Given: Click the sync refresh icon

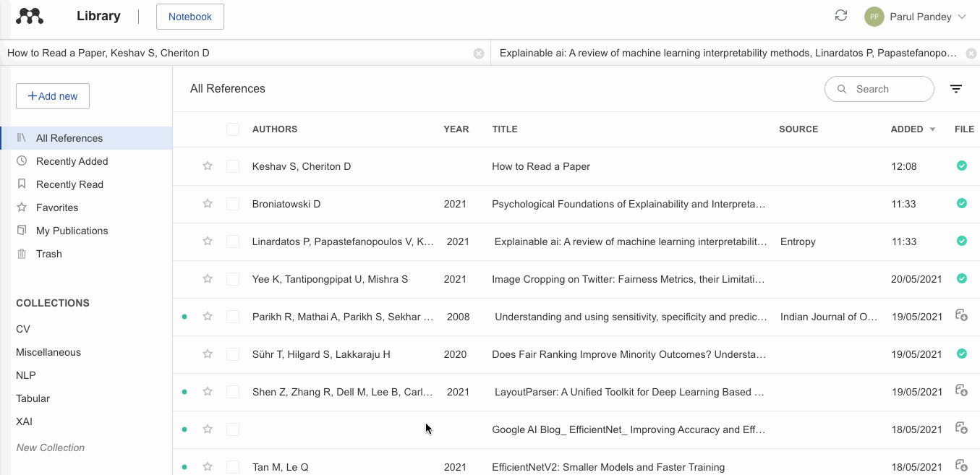Looking at the screenshot, I should point(841,16).
